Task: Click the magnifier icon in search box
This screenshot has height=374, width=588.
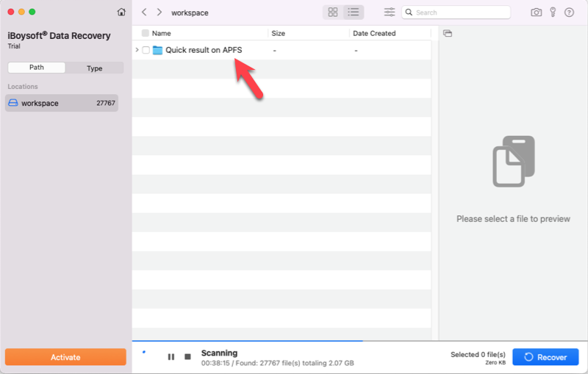Action: point(409,12)
